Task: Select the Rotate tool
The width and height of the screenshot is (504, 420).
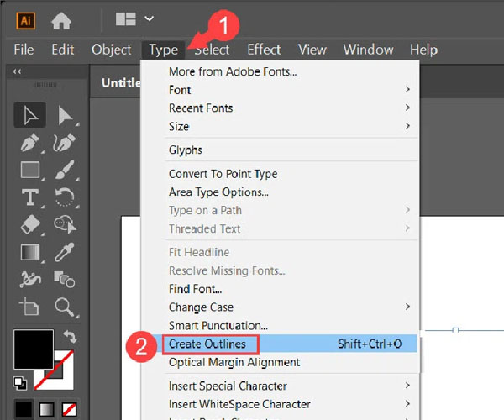Action: 65,197
